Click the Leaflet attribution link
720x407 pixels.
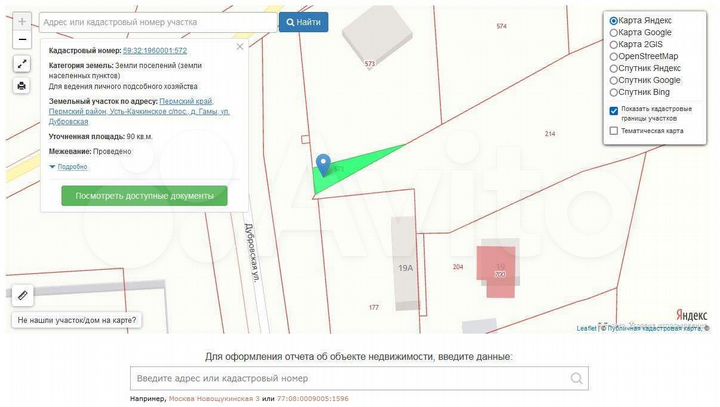click(x=586, y=328)
